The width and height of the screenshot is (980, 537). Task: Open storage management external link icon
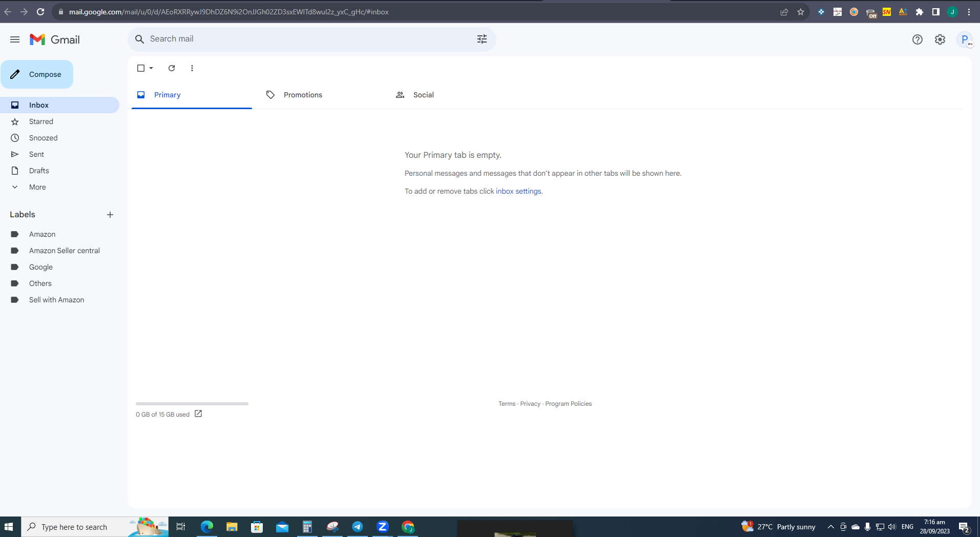(x=198, y=414)
